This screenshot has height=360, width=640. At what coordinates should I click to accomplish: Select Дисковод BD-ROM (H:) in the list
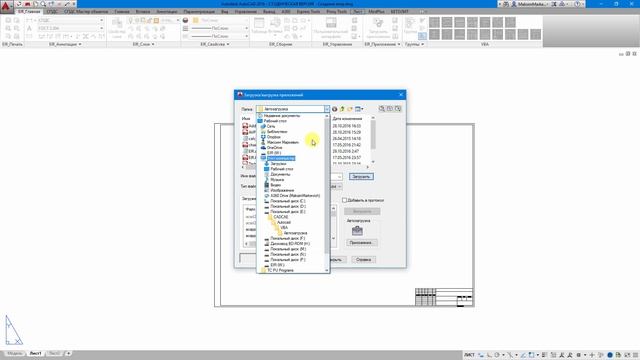(290, 244)
